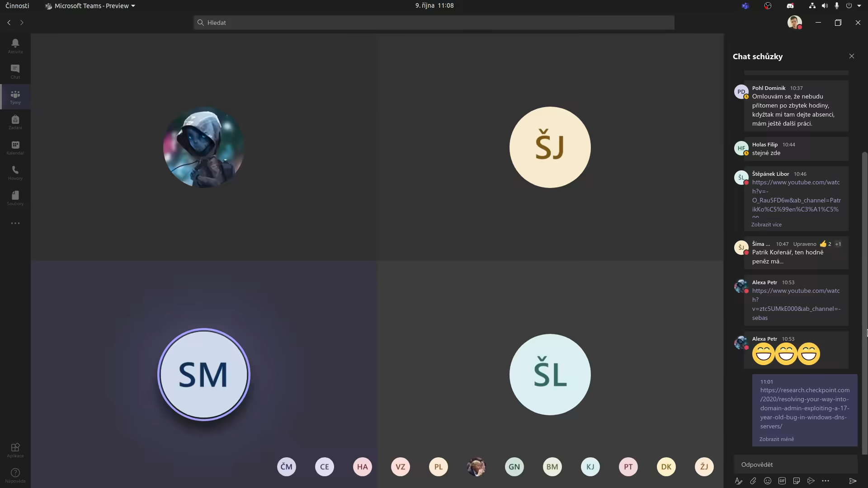The height and width of the screenshot is (488, 868).
Task: Open the research.checkpoint.com link
Action: pyautogui.click(x=805, y=408)
